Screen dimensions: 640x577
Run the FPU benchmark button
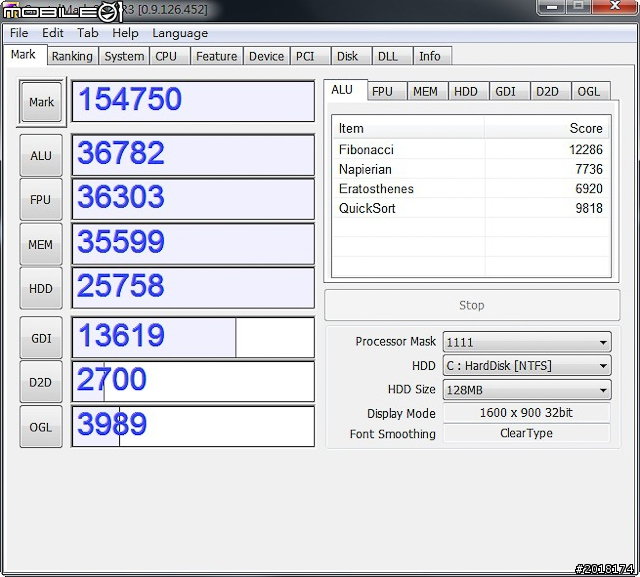[x=41, y=200]
